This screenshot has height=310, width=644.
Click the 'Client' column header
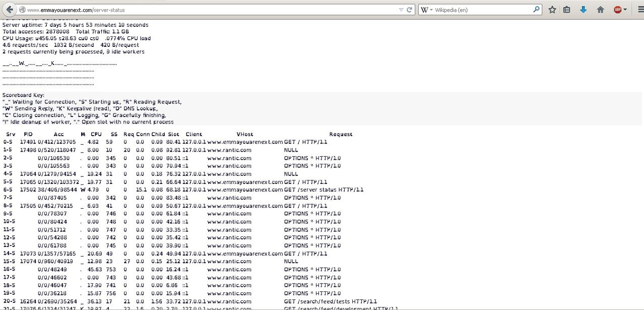[x=194, y=135]
